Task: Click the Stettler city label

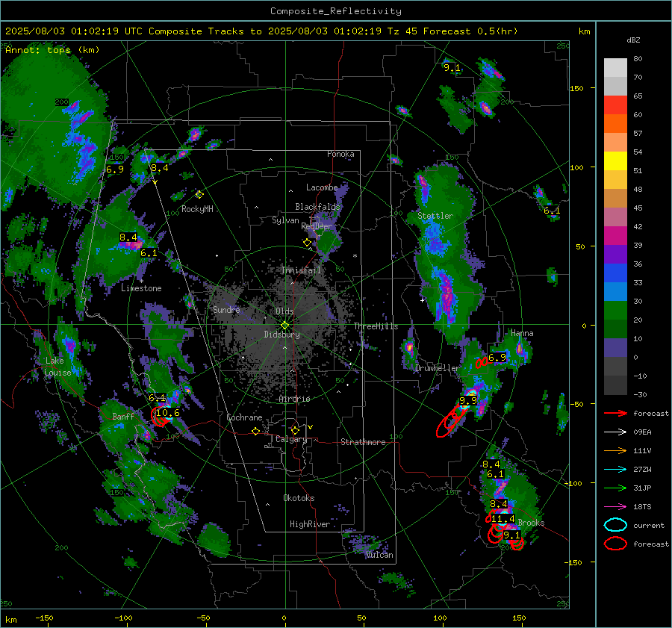Action: [435, 216]
